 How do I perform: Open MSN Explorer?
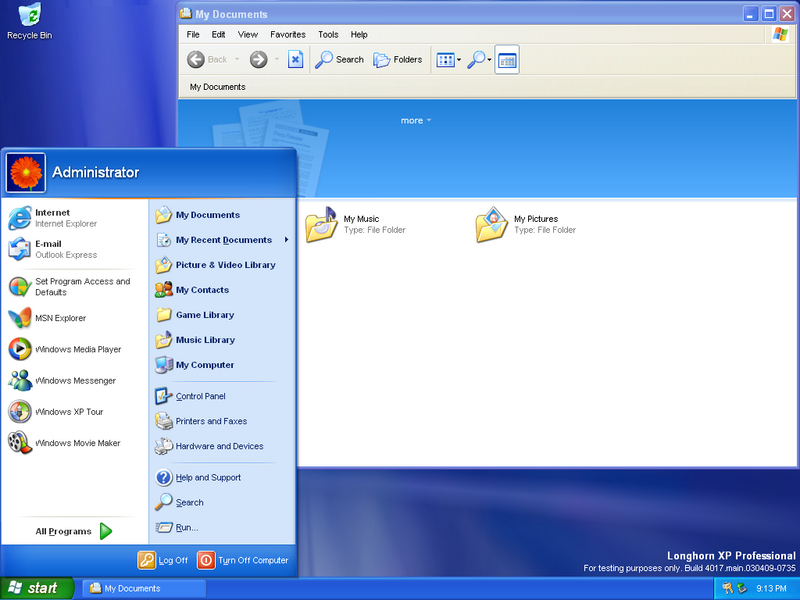click(60, 318)
